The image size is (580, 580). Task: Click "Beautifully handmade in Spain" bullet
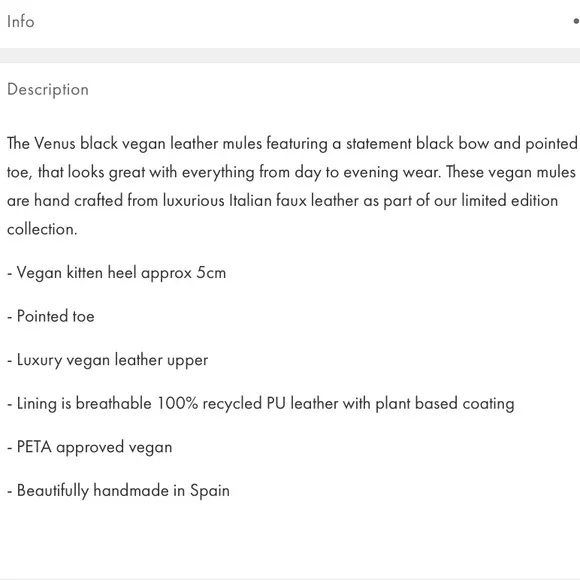pyautogui.click(x=118, y=491)
